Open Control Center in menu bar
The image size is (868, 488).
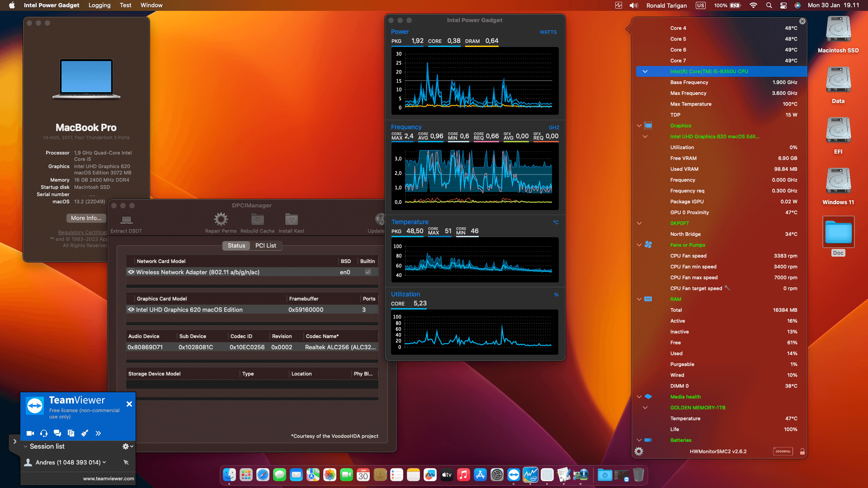(783, 5)
